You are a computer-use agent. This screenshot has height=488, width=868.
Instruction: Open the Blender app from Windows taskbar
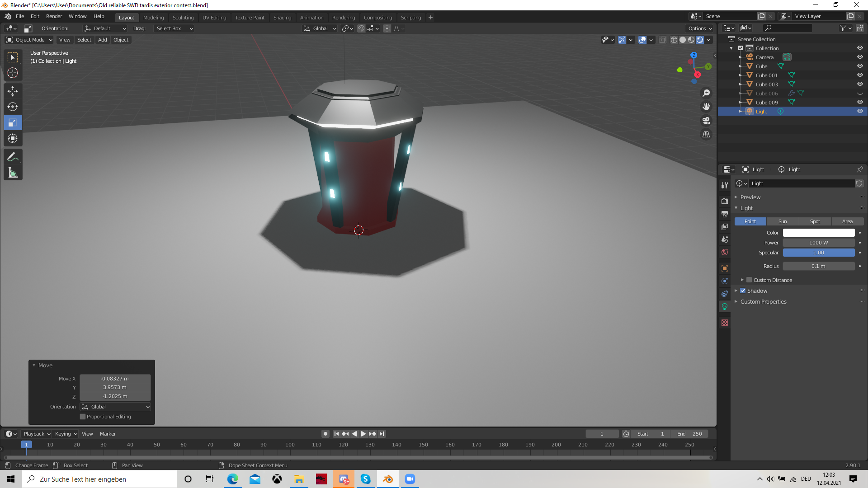coord(388,479)
